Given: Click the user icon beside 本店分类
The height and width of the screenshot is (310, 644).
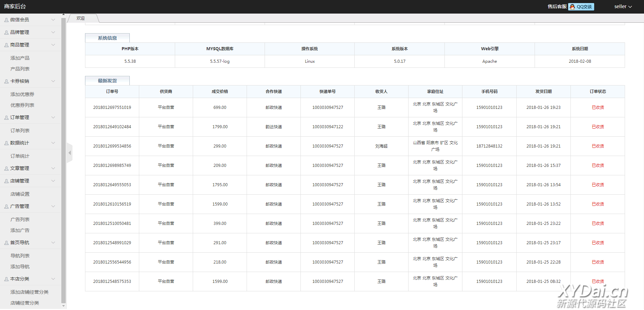Looking at the screenshot, I should click(6, 279).
